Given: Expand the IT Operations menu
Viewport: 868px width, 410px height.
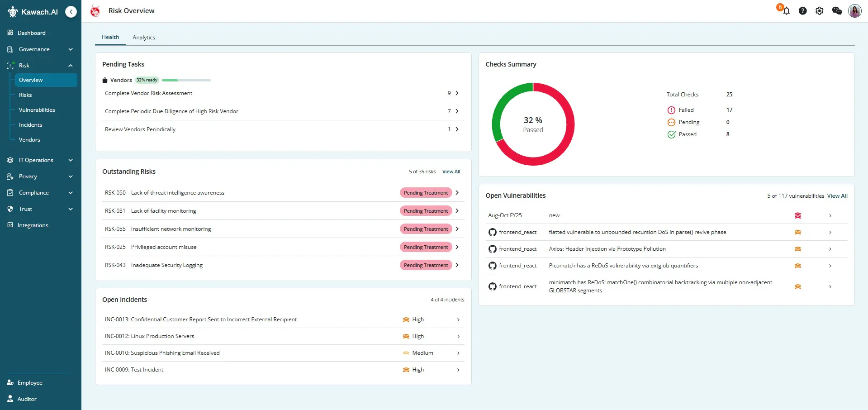Looking at the screenshot, I should click(x=41, y=160).
